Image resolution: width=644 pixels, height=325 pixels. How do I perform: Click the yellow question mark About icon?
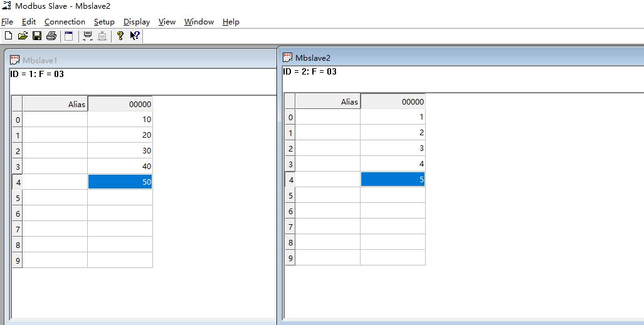pyautogui.click(x=120, y=36)
